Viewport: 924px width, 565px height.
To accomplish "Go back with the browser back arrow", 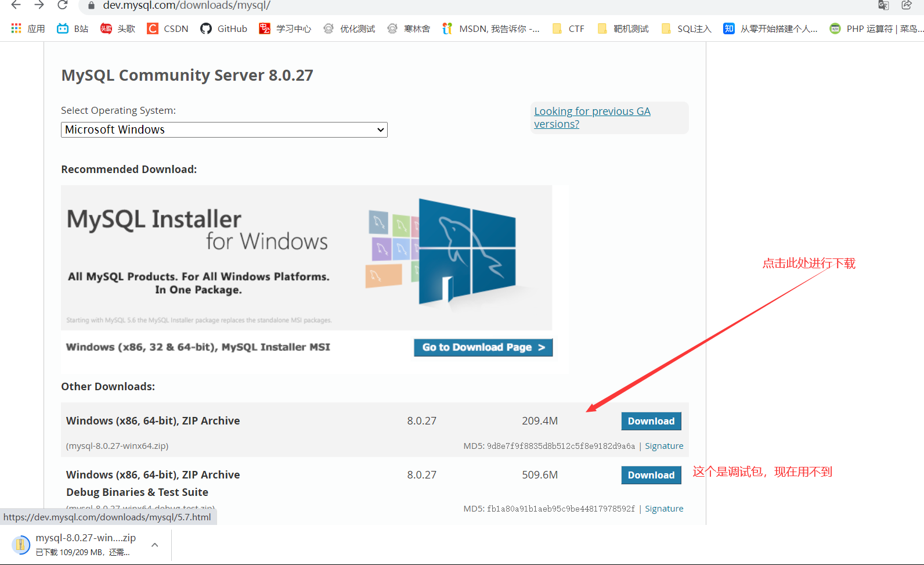I will pos(16,5).
